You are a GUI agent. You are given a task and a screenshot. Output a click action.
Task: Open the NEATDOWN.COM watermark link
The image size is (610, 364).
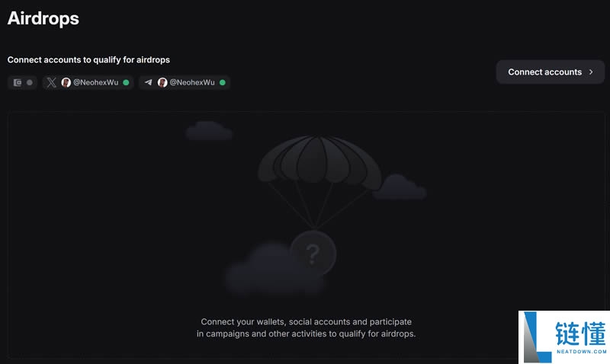(582, 351)
